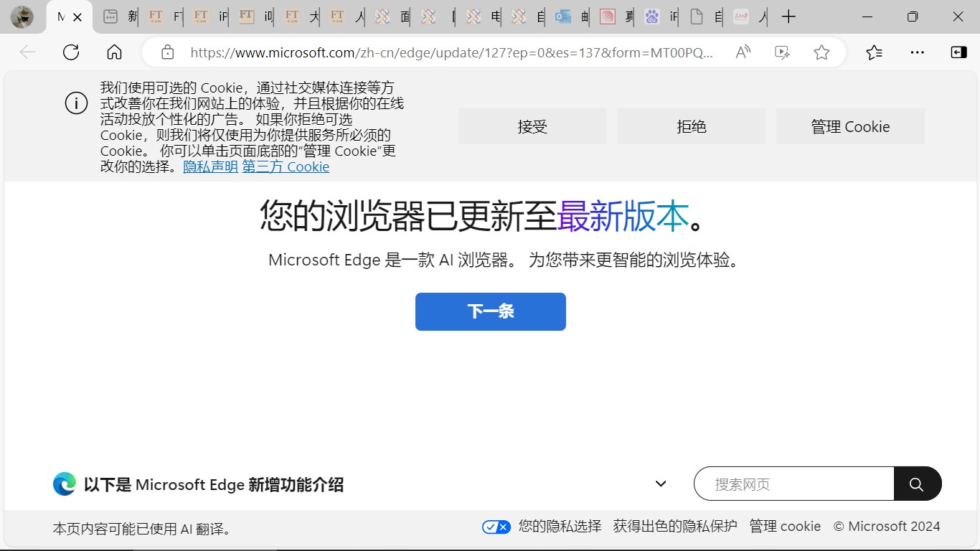Screen dimensions: 980x551
Task: Open the Favorites list
Action: click(x=874, y=52)
